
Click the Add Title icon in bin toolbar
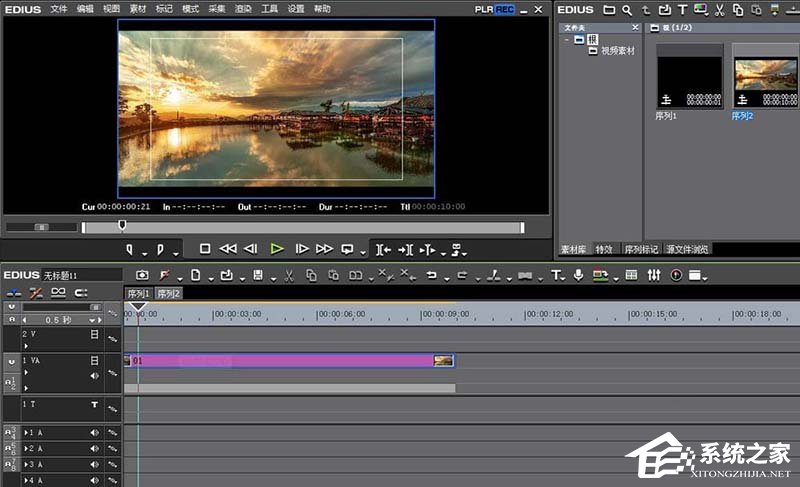click(x=681, y=10)
